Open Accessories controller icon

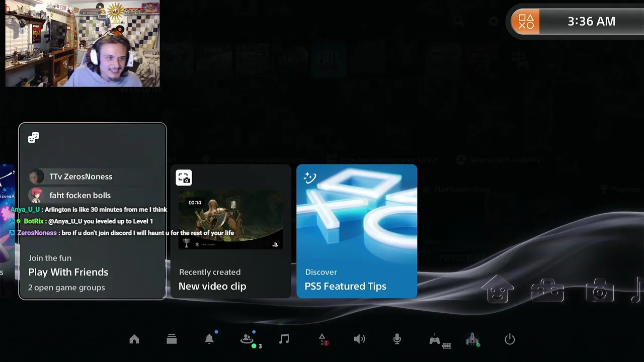click(x=435, y=339)
